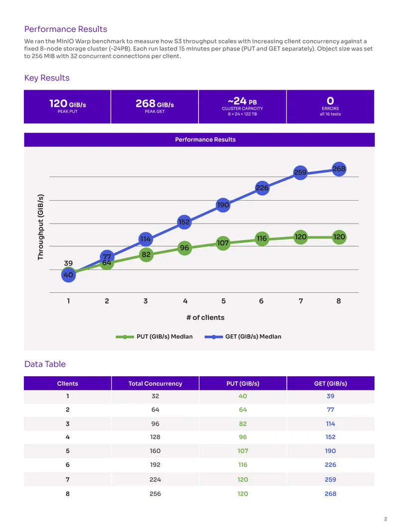Click the green PUT legend line marker
The height and width of the screenshot is (532, 399).
point(125,337)
